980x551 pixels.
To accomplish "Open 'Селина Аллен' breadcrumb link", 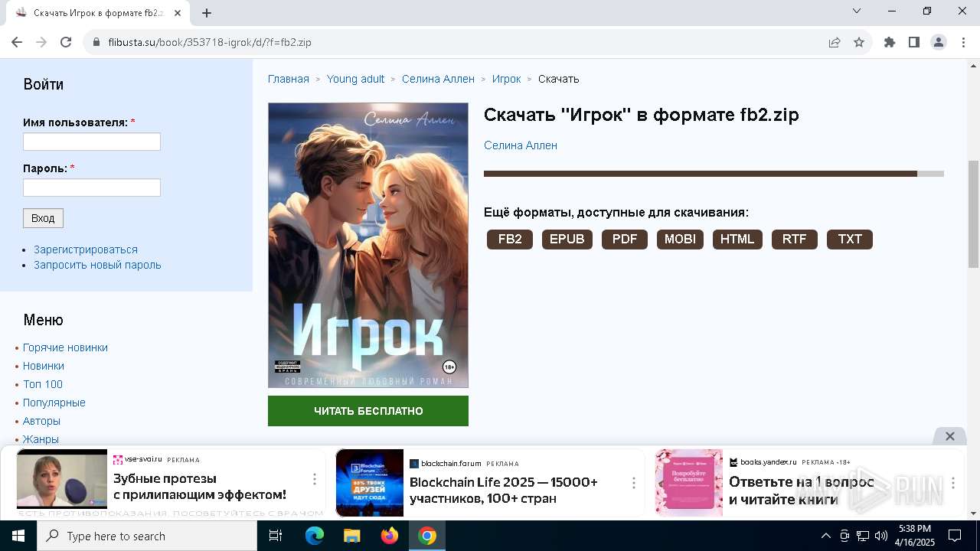I will click(438, 79).
